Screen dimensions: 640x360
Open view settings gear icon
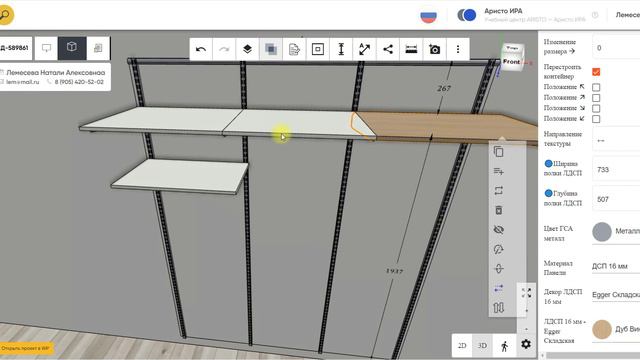526,344
